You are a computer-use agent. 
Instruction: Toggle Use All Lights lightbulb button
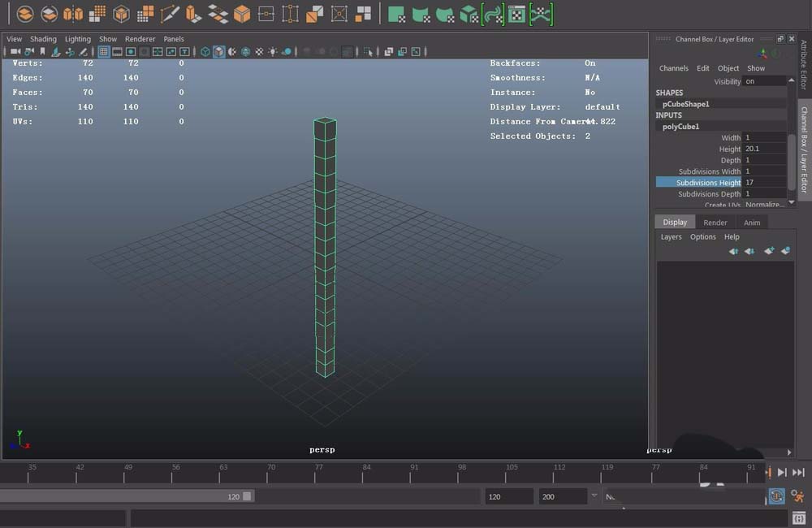[x=272, y=51]
